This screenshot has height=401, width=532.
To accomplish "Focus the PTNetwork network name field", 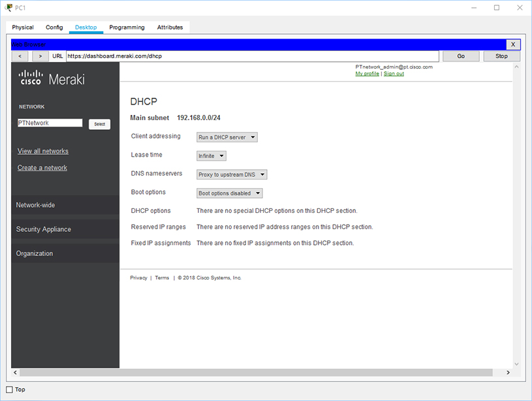I will coord(50,123).
